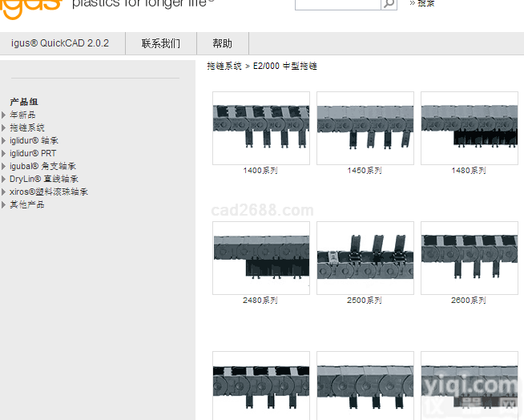The image size is (524, 420).
Task: Open xiros®塑料滚珠轴承 category
Action: click(x=49, y=192)
